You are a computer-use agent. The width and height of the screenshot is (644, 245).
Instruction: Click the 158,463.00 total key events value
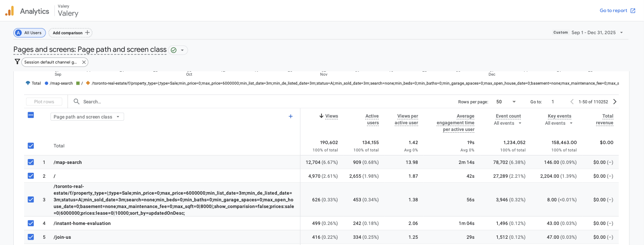563,143
